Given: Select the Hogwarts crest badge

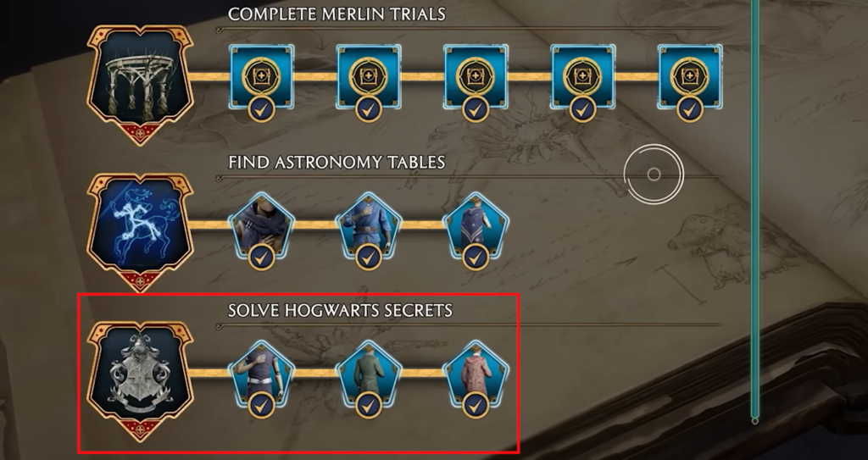Looking at the screenshot, I should pyautogui.click(x=140, y=380).
